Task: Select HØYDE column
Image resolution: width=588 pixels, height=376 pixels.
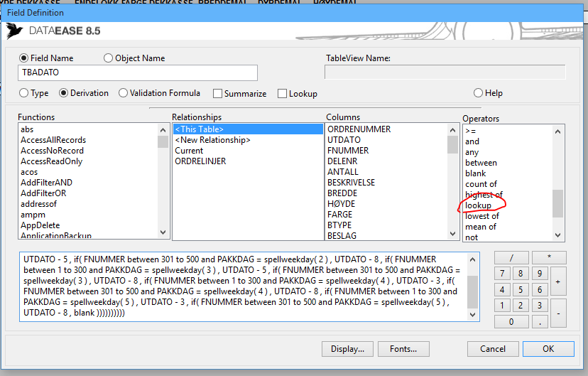Action: click(x=342, y=204)
